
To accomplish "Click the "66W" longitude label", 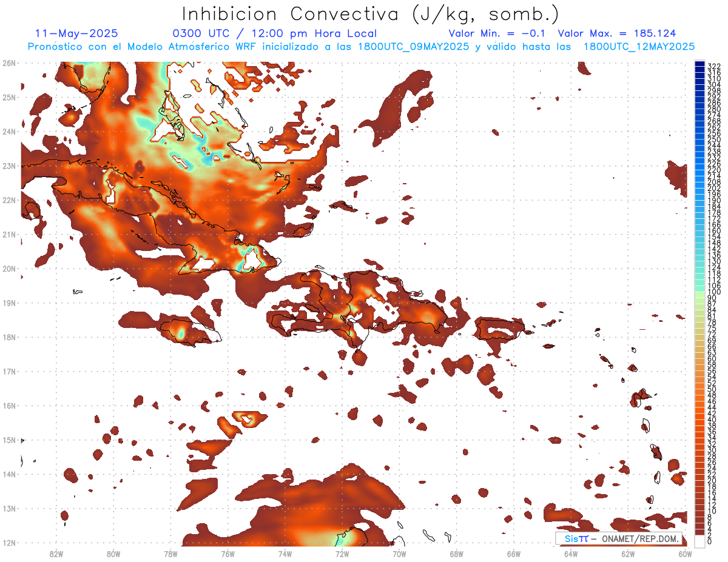I will (x=513, y=554).
